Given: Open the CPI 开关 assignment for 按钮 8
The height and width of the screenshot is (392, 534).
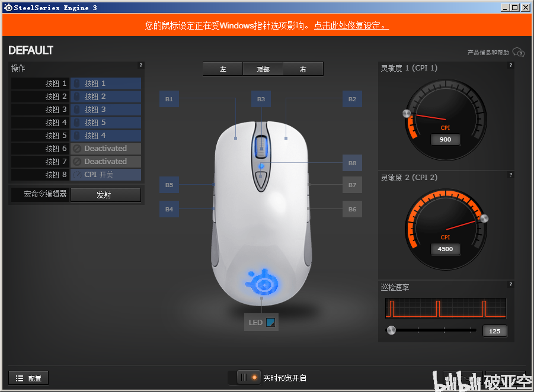Looking at the screenshot, I should tap(105, 175).
